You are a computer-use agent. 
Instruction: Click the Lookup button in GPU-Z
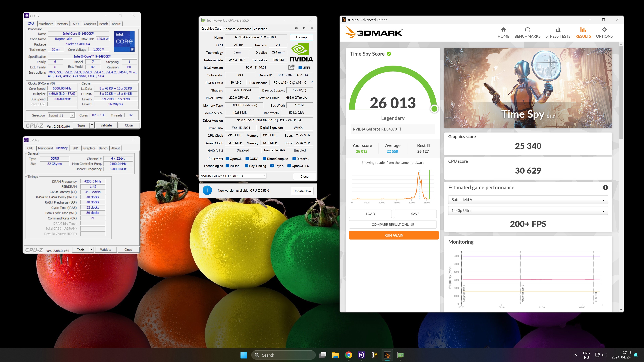coord(301,37)
